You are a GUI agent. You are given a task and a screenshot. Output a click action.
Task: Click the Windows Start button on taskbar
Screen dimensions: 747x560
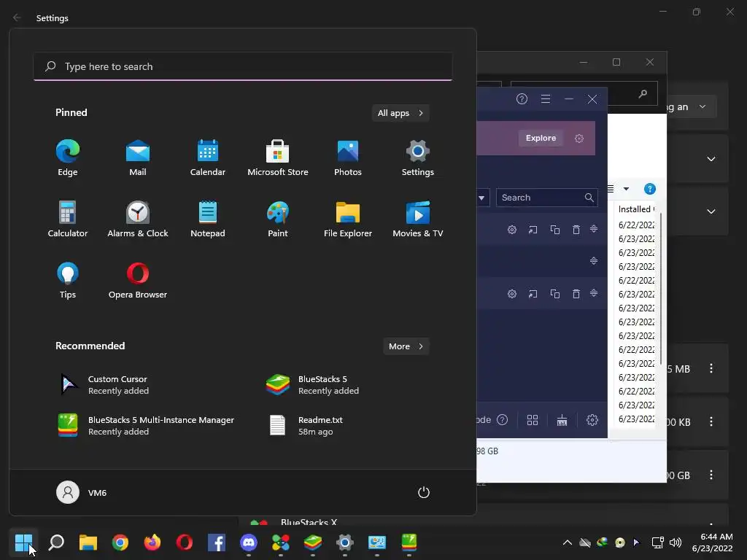pyautogui.click(x=23, y=542)
